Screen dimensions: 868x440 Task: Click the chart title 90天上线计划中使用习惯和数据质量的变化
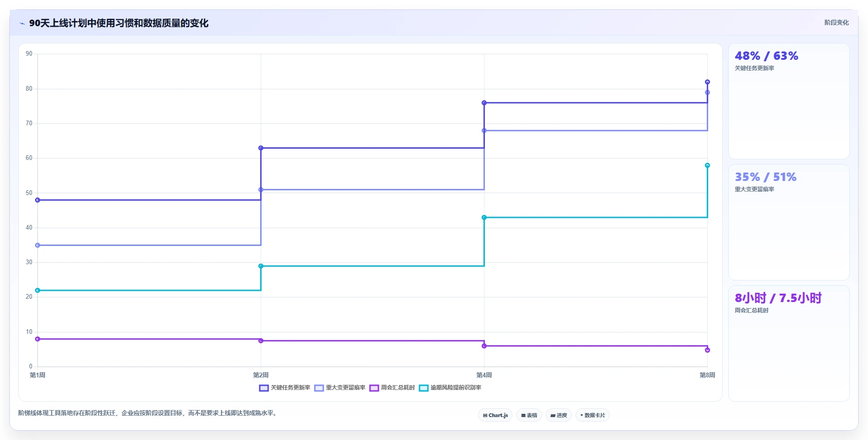(119, 23)
